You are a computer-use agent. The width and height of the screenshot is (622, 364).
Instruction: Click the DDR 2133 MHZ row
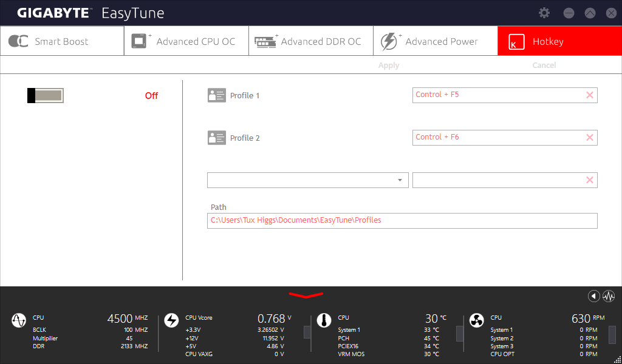pyautogui.click(x=90, y=346)
